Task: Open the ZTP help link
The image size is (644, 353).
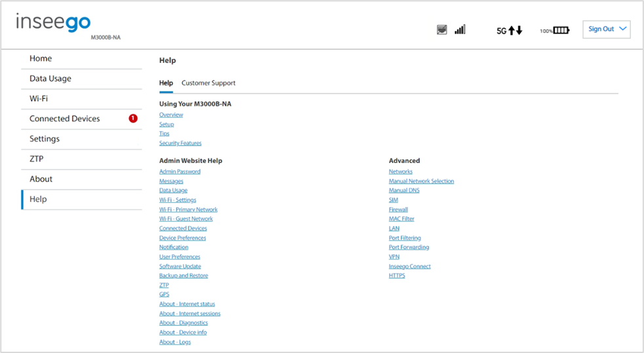Action: 164,285
